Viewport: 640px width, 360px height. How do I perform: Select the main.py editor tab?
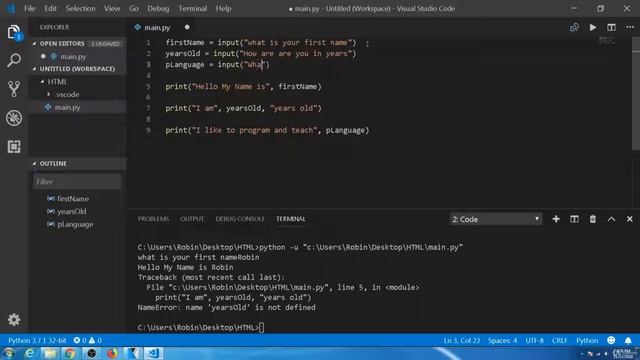pyautogui.click(x=157, y=28)
